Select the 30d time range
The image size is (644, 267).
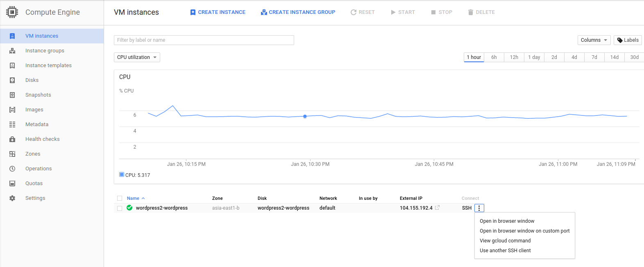(x=634, y=57)
